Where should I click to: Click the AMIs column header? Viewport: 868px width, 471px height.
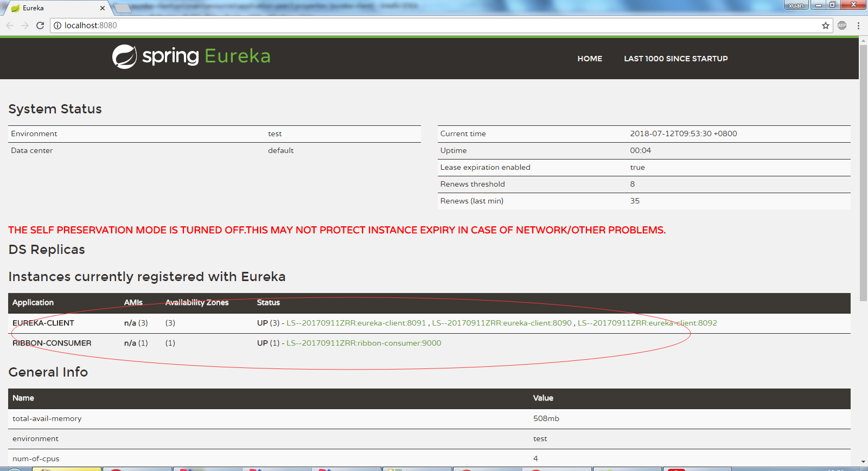pos(133,303)
